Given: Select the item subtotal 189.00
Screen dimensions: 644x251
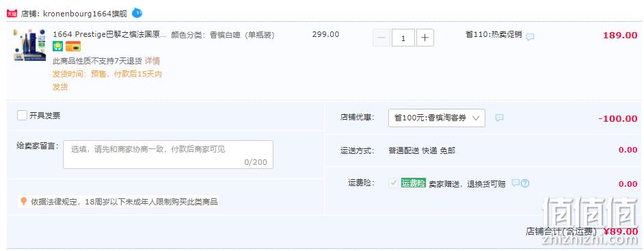Looking at the screenshot, I should click(x=620, y=36).
